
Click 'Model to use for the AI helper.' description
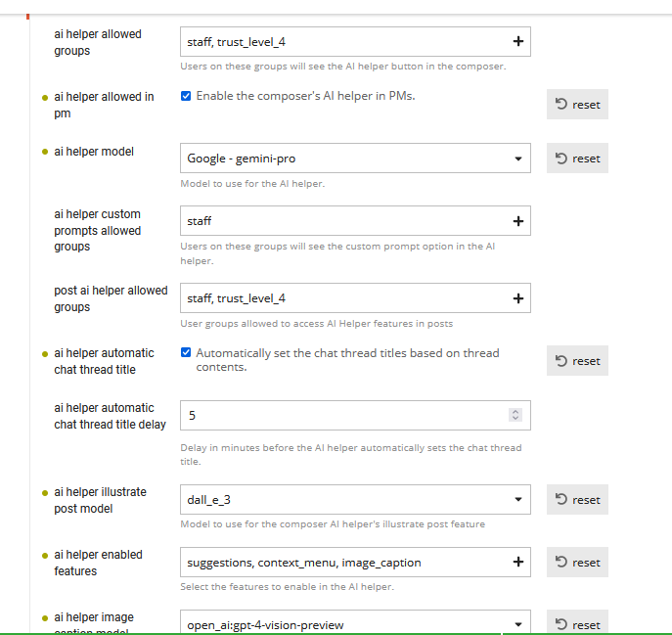(252, 184)
